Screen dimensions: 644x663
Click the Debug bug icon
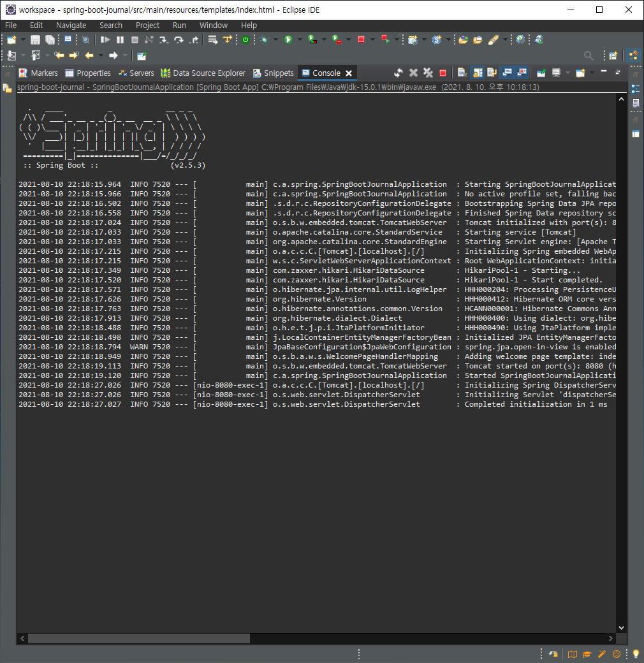point(265,40)
